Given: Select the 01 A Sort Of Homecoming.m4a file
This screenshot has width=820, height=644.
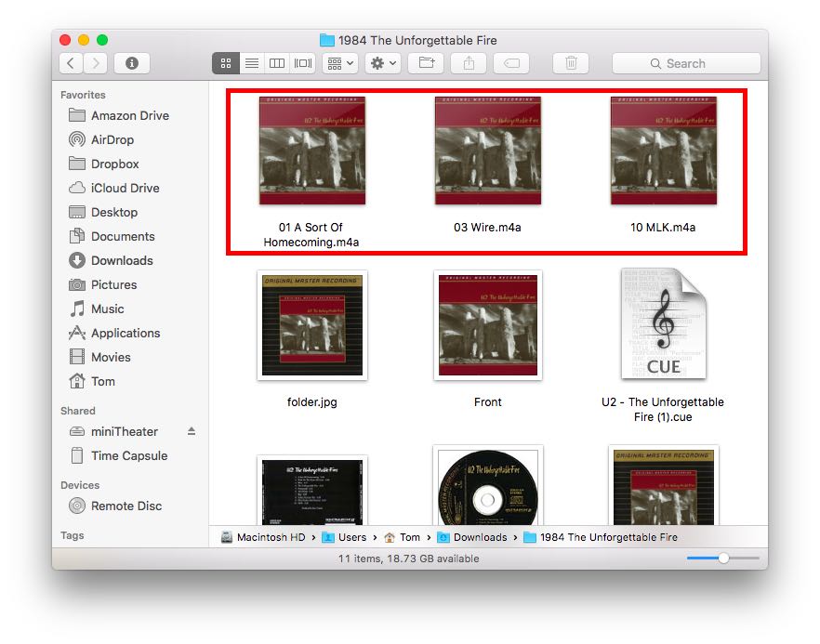Looking at the screenshot, I should [312, 151].
